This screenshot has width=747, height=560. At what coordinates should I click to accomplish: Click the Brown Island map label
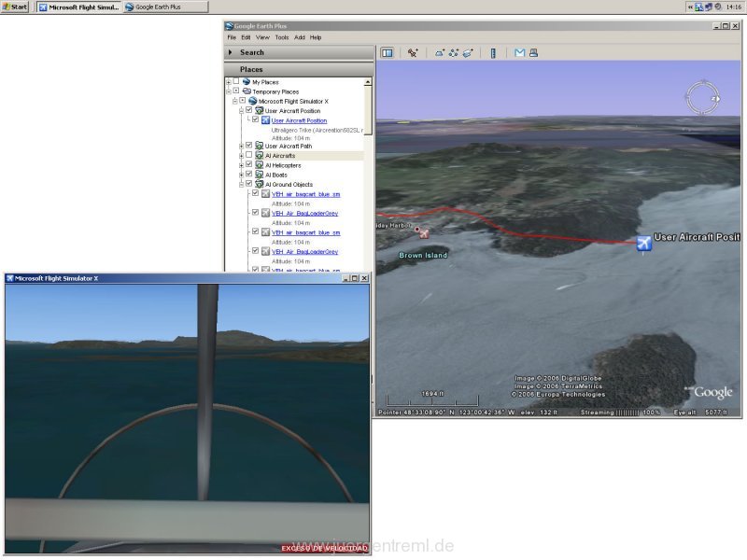[x=423, y=255]
